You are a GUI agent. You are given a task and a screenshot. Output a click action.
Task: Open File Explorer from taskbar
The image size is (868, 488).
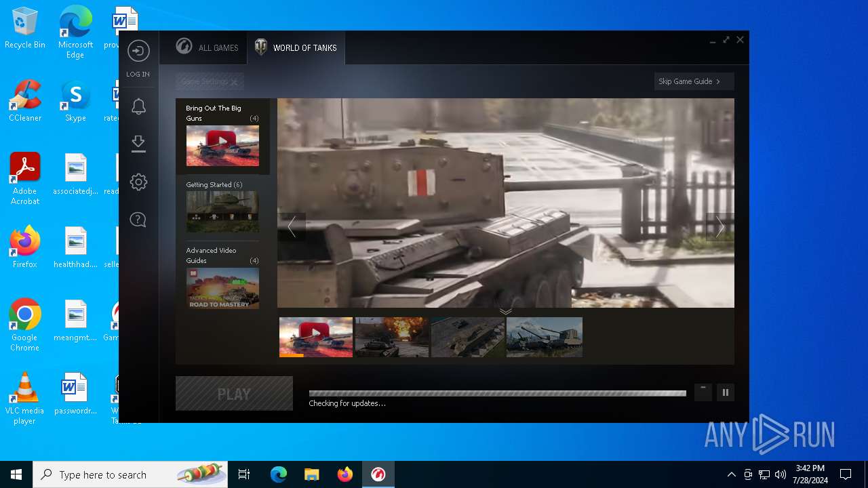pyautogui.click(x=311, y=474)
